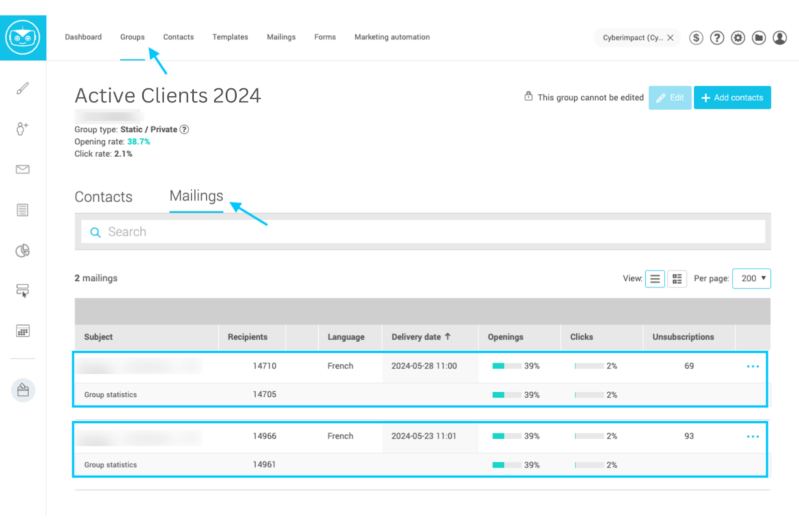Click the 38.7% opening rate value
Viewport: 799px width, 532px height.
pos(138,142)
